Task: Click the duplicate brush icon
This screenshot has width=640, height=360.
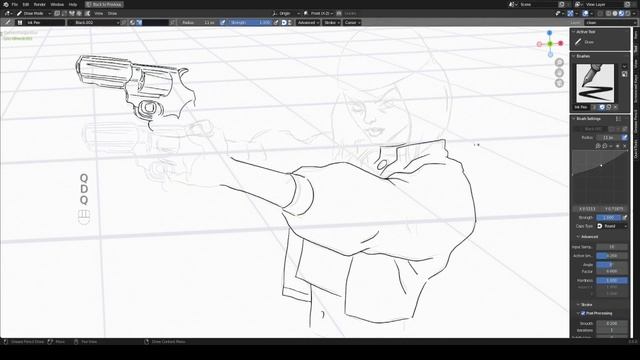Action: click(609, 107)
